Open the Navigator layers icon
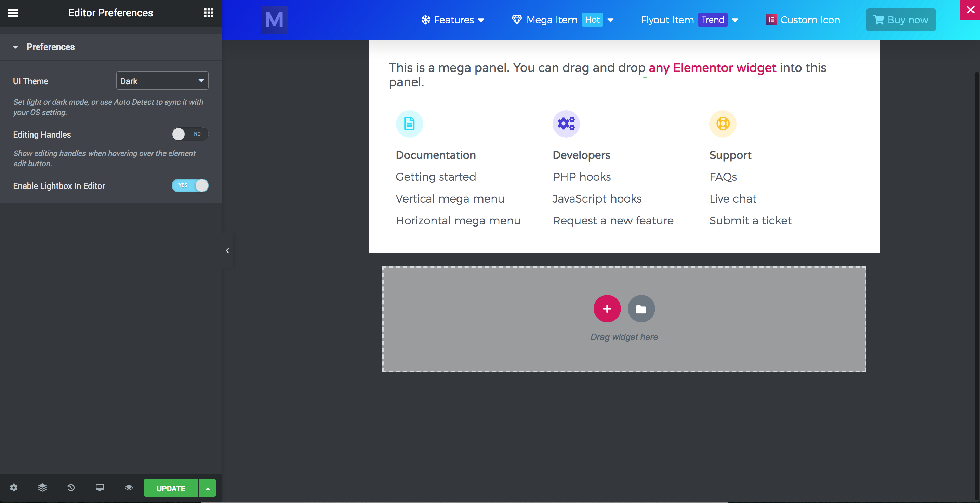 [x=42, y=488]
